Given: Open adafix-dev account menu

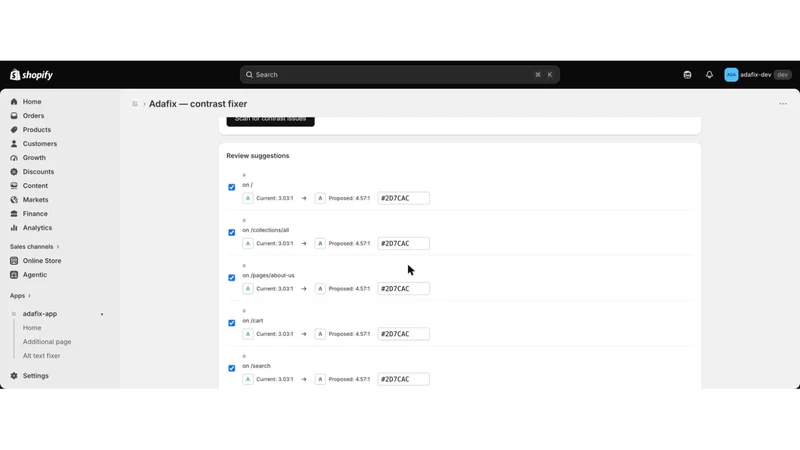Looking at the screenshot, I should (758, 75).
